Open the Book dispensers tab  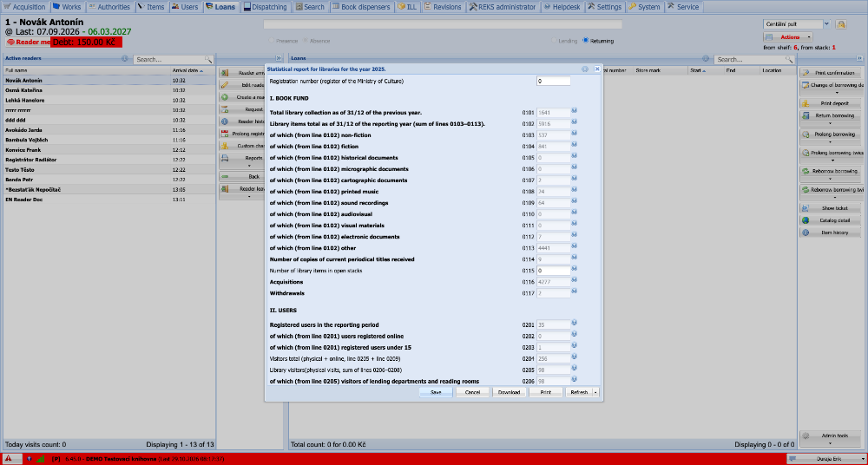coord(362,7)
